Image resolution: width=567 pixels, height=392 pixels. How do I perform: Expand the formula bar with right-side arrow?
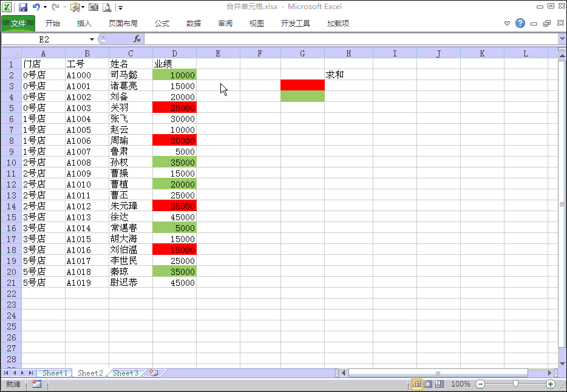point(562,38)
